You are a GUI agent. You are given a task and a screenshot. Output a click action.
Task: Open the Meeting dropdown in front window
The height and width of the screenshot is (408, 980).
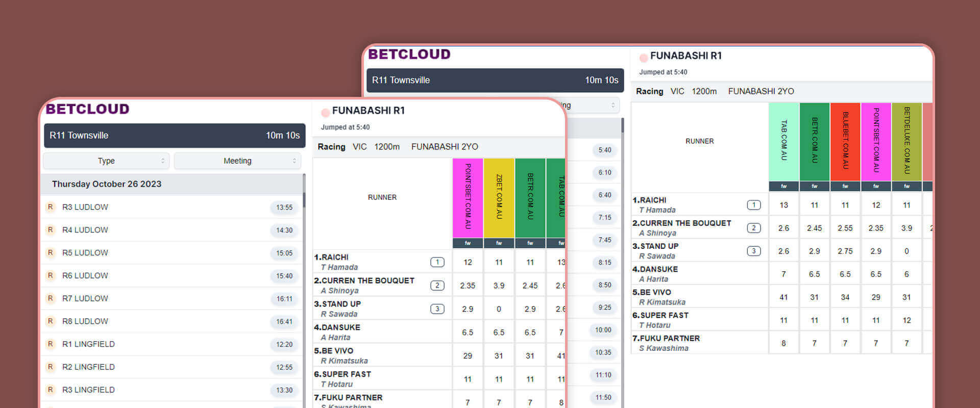pos(237,161)
